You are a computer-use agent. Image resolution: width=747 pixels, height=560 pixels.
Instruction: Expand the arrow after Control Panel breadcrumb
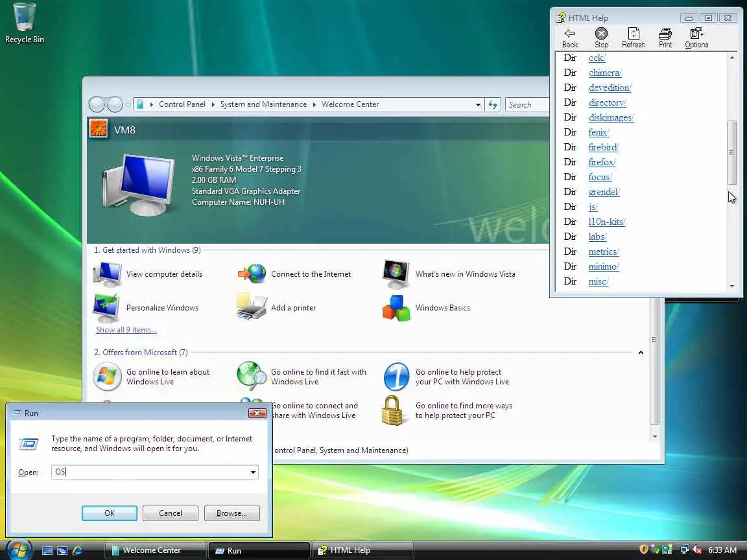tap(213, 104)
